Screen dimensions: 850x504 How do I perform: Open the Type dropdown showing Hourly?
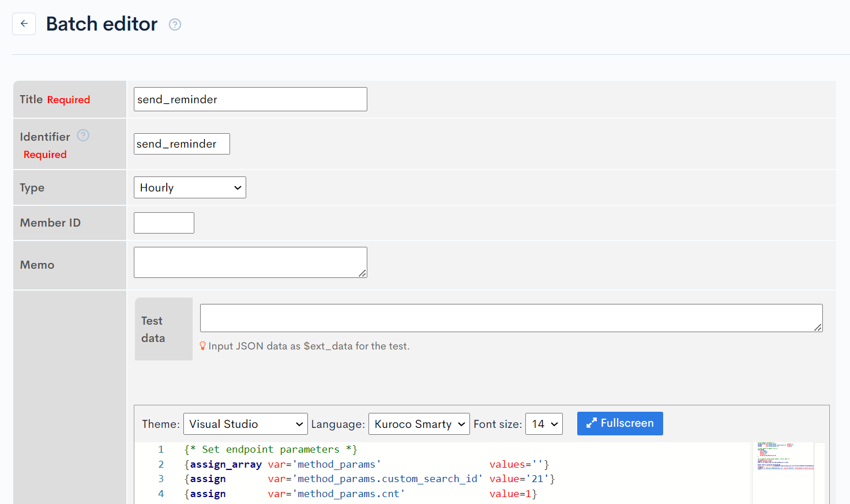190,187
